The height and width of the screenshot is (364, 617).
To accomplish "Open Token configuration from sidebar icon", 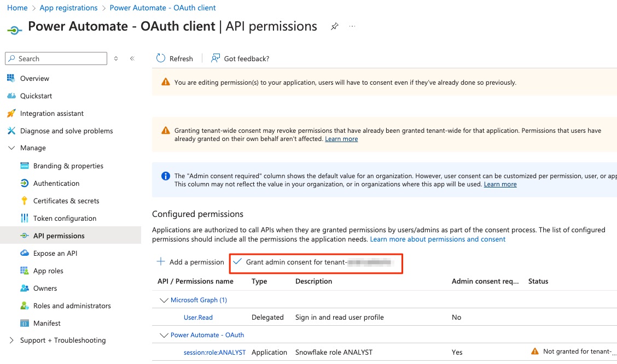I will pos(25,218).
